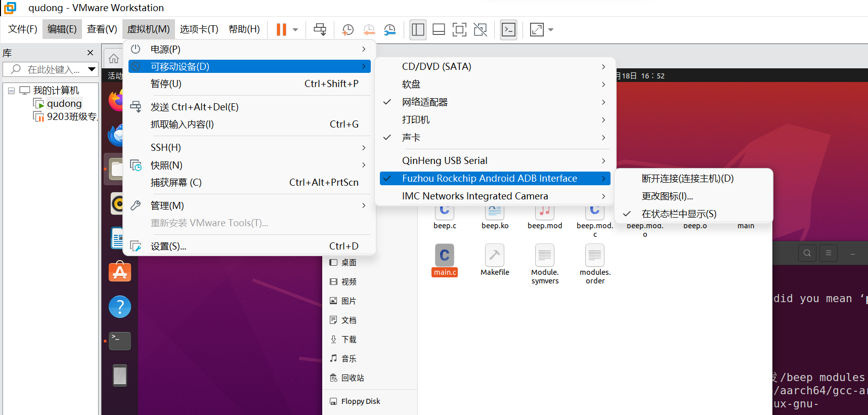Close the library panel
The image size is (868, 415).
click(x=90, y=53)
